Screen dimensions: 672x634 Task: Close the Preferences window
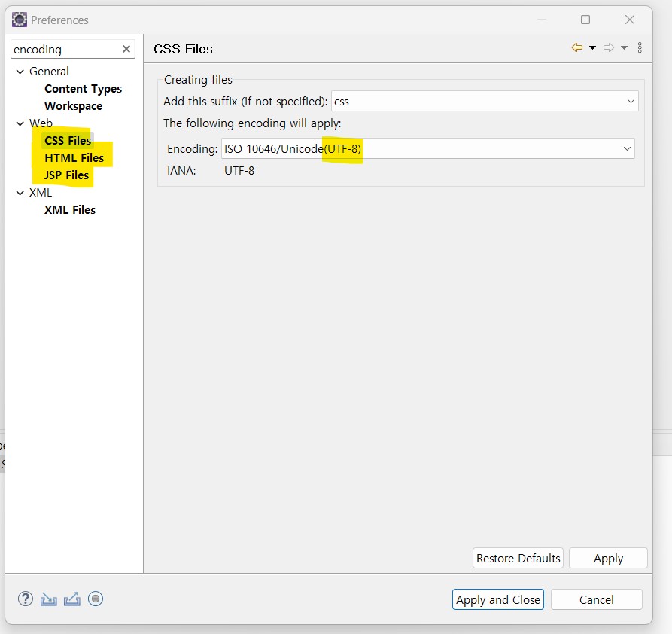[x=630, y=20]
